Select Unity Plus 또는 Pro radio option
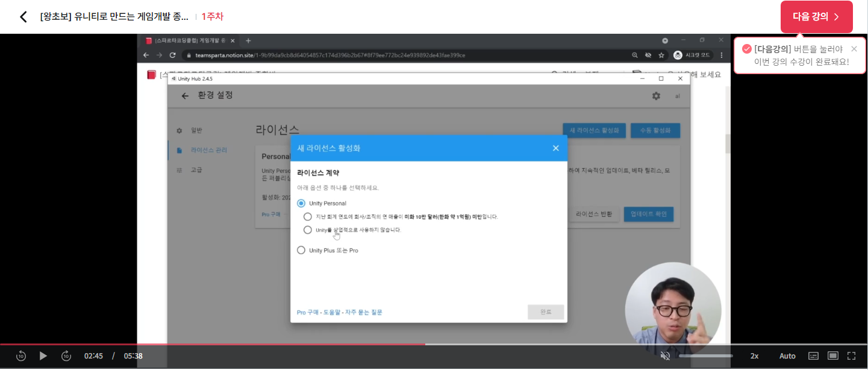This screenshot has height=370, width=868. [x=301, y=250]
